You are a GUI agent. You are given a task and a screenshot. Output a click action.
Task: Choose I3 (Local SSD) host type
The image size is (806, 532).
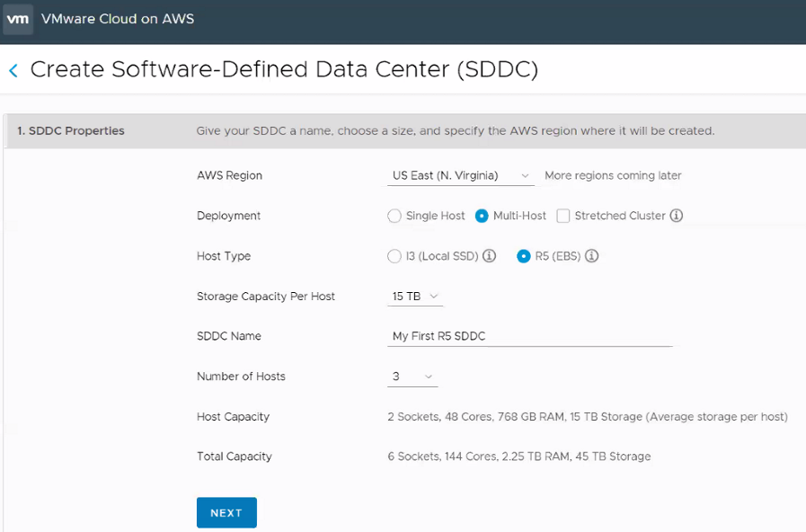pyautogui.click(x=394, y=256)
